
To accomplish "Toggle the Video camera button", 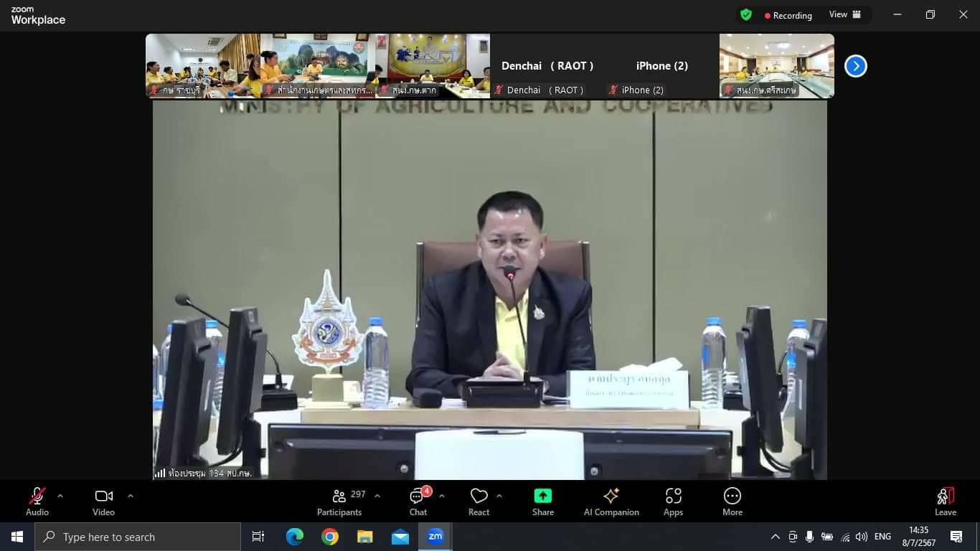I will [103, 501].
